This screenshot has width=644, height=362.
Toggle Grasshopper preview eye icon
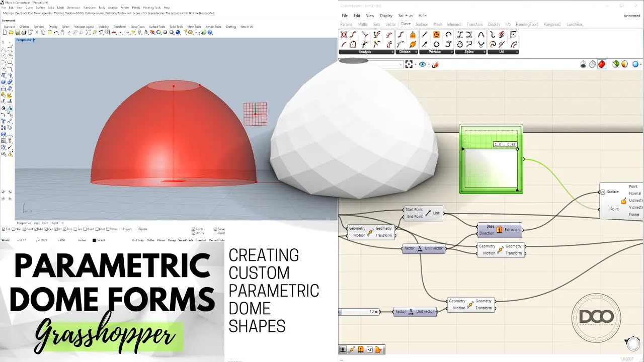[422, 64]
